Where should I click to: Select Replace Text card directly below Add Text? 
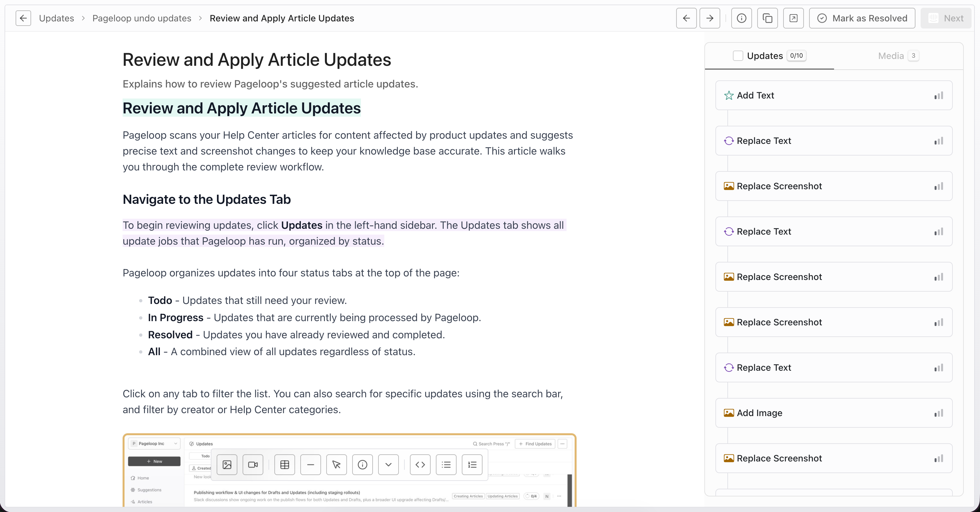click(x=834, y=141)
